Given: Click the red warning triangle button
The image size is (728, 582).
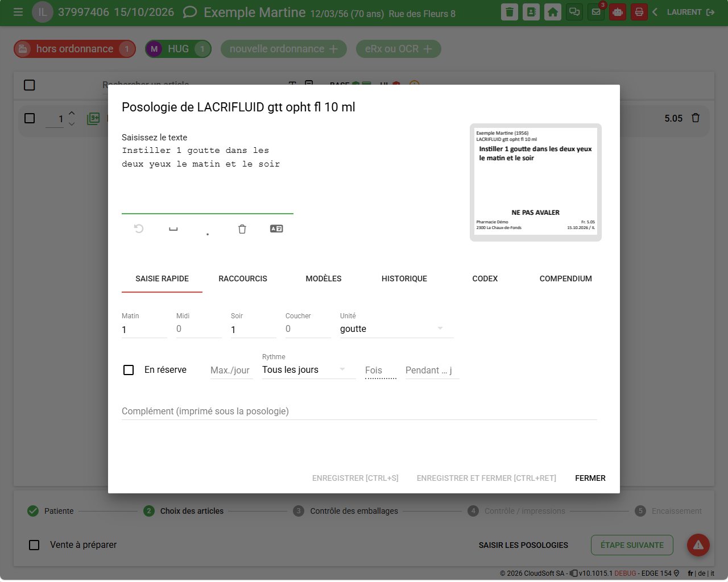Looking at the screenshot, I should coord(698,545).
